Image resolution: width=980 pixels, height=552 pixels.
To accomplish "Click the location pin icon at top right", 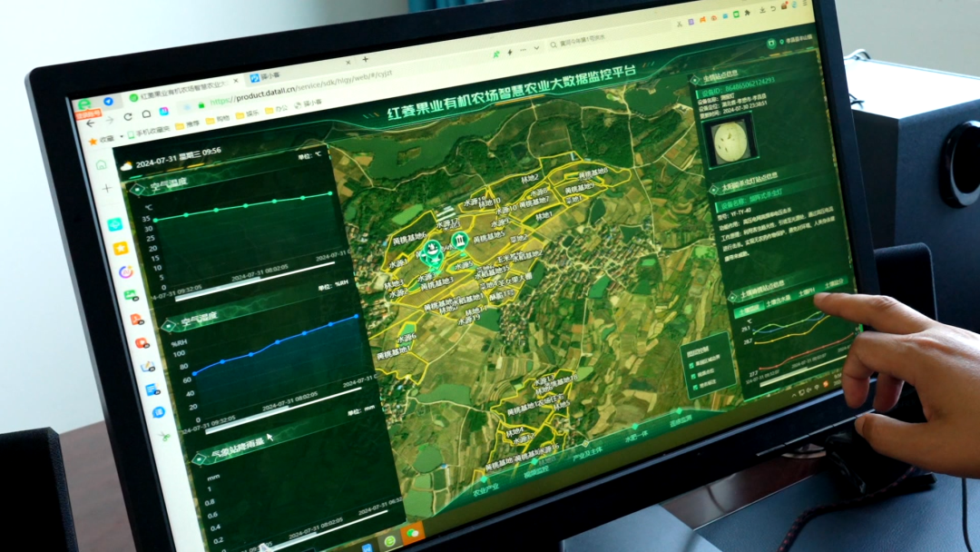I will click(781, 42).
